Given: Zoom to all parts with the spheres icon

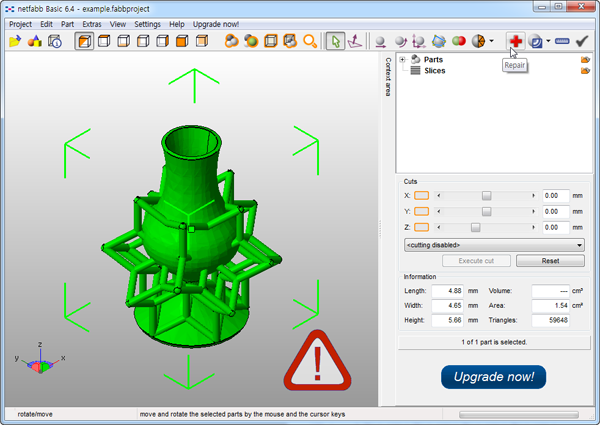Looking at the screenshot, I should coord(232,41).
